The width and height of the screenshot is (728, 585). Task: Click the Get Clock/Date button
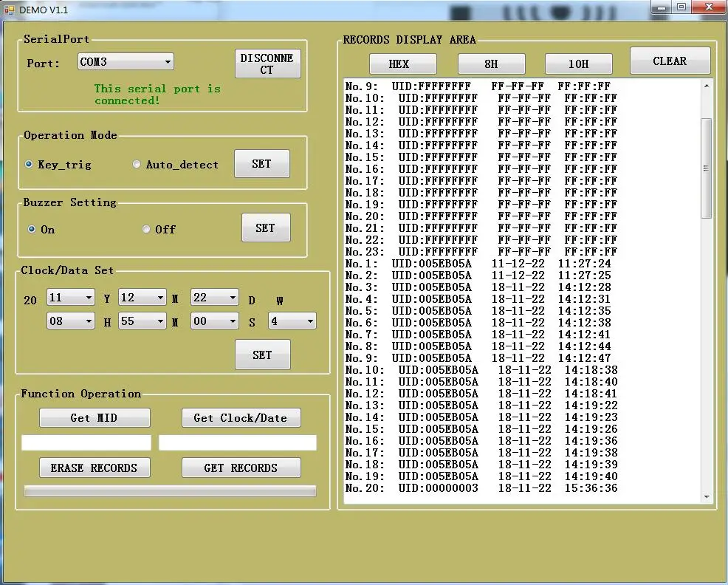241,418
